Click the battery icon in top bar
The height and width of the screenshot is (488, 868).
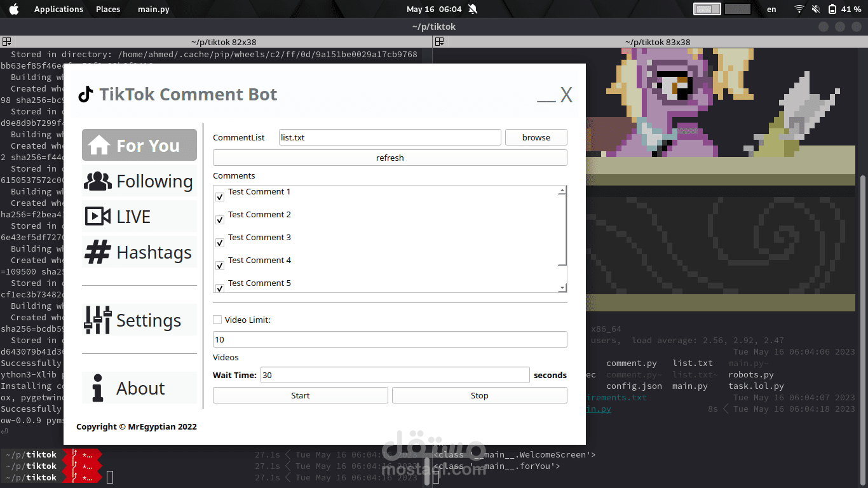click(832, 9)
